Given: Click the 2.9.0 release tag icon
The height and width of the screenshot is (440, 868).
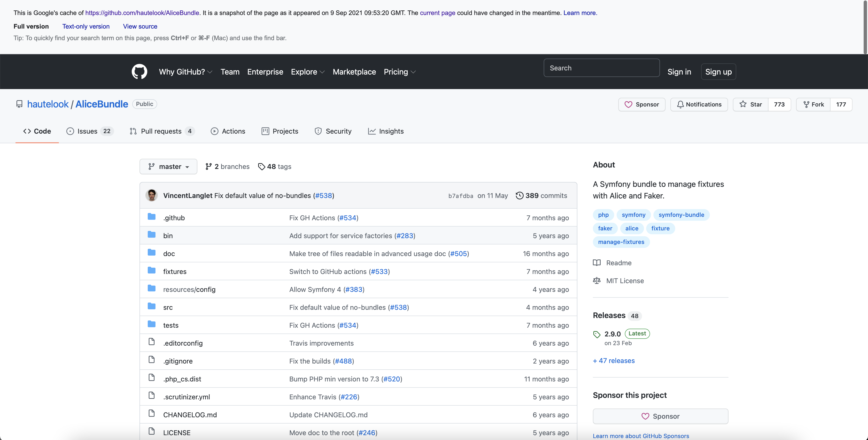Looking at the screenshot, I should [597, 334].
